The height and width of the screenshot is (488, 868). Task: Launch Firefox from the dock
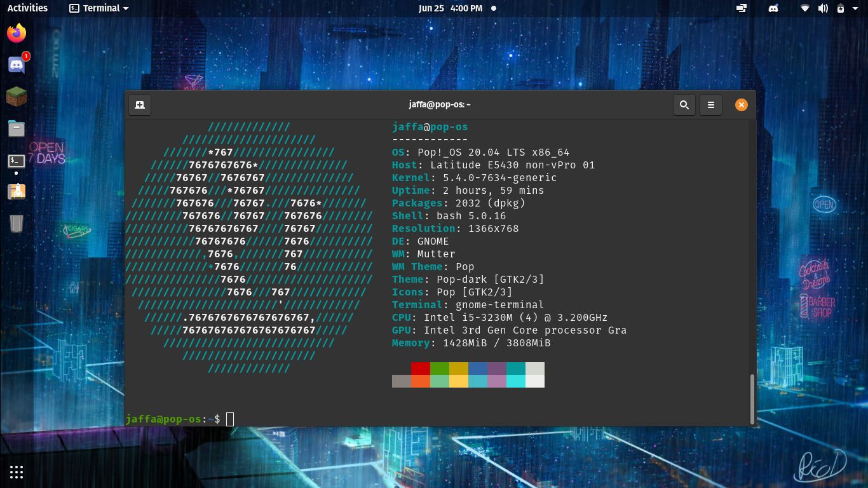tap(16, 32)
